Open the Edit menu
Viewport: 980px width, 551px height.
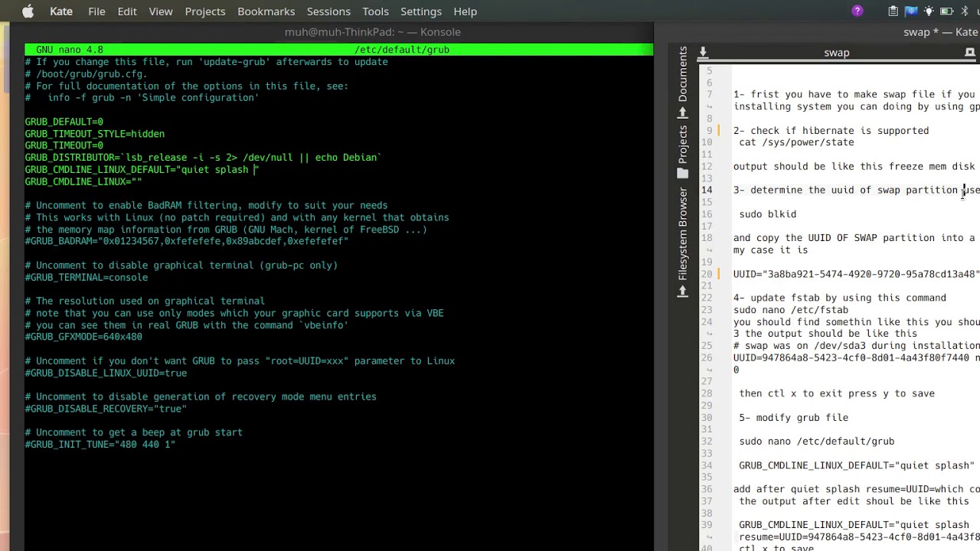pyautogui.click(x=127, y=11)
